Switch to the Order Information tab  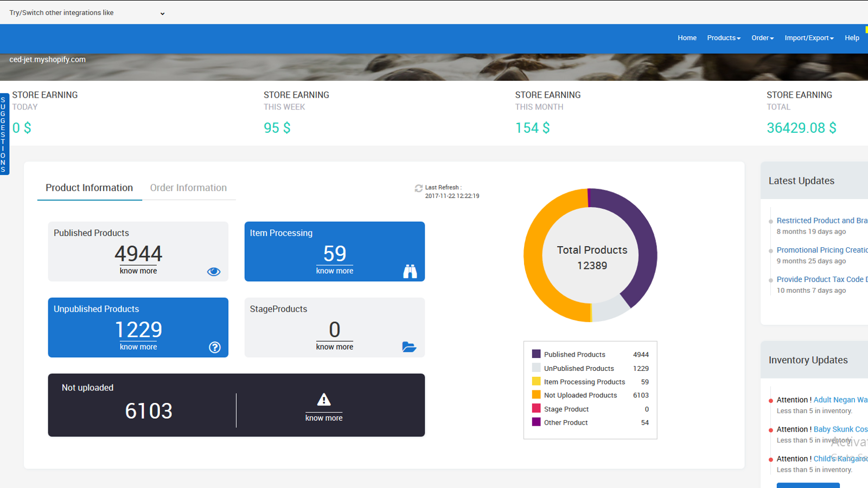[188, 188]
